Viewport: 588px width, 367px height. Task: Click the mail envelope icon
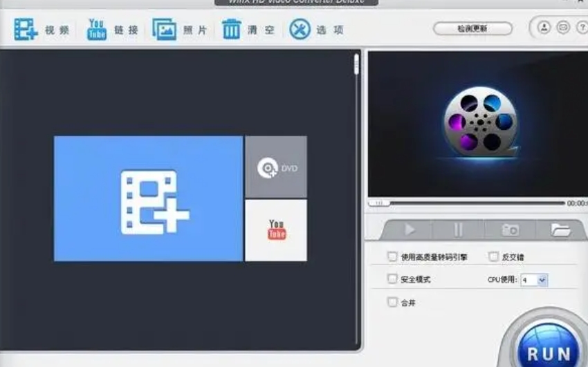(563, 28)
